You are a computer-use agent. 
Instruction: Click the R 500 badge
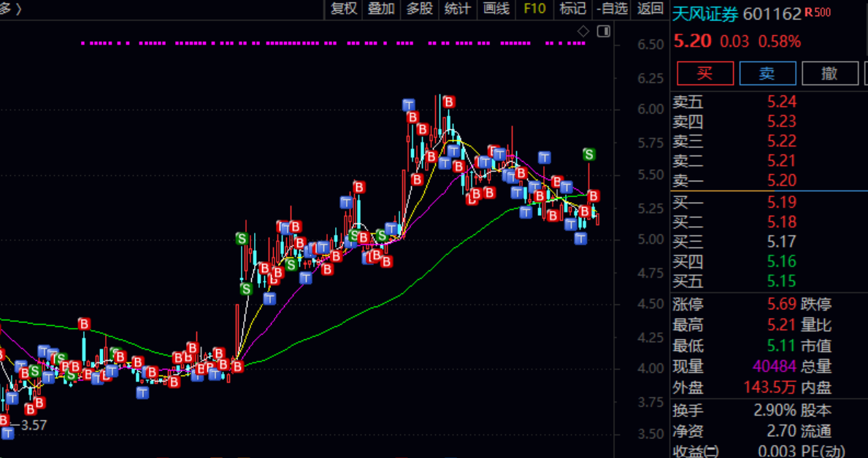pos(818,12)
